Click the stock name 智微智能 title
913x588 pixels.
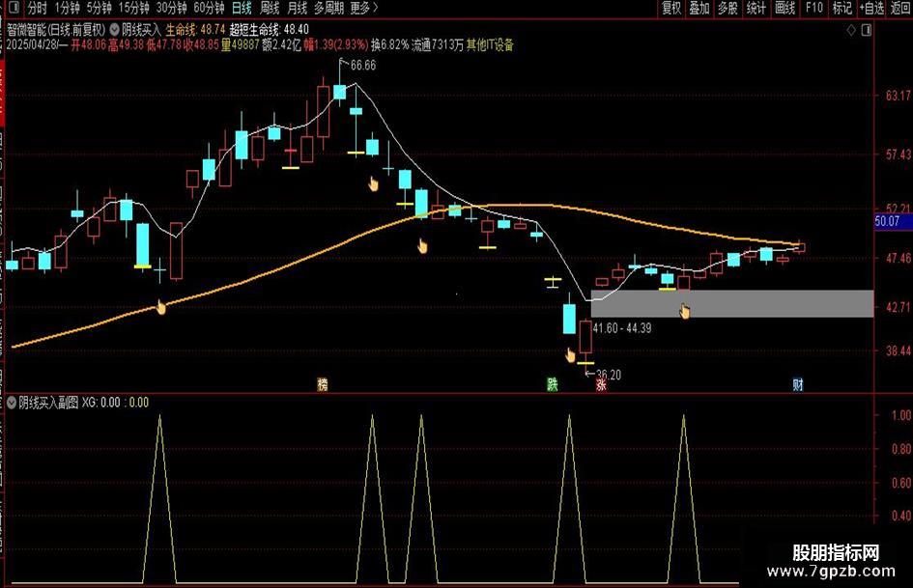click(x=26, y=30)
